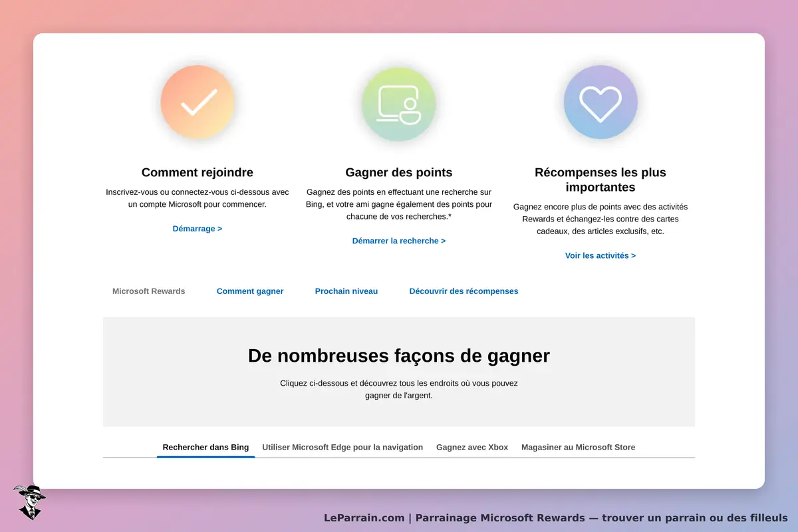Select the Rechercher dans Bing tab
The image size is (798, 532).
[205, 448]
